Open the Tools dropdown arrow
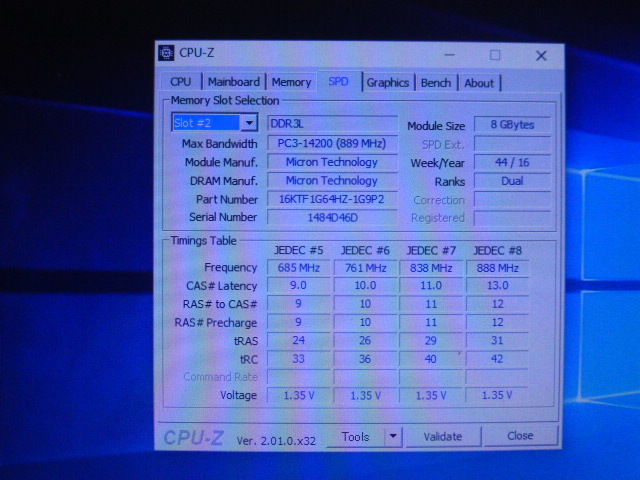The image size is (640, 480). 393,436
